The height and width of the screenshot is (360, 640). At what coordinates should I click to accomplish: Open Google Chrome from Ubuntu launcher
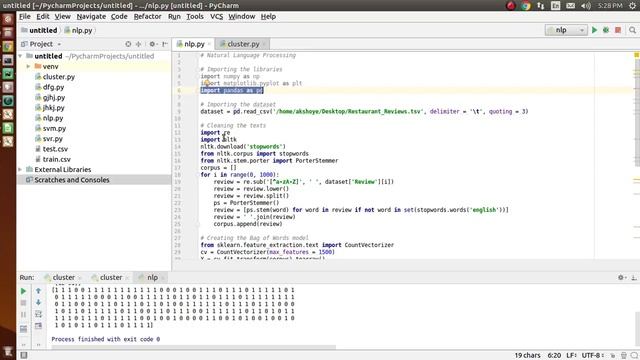[8, 47]
